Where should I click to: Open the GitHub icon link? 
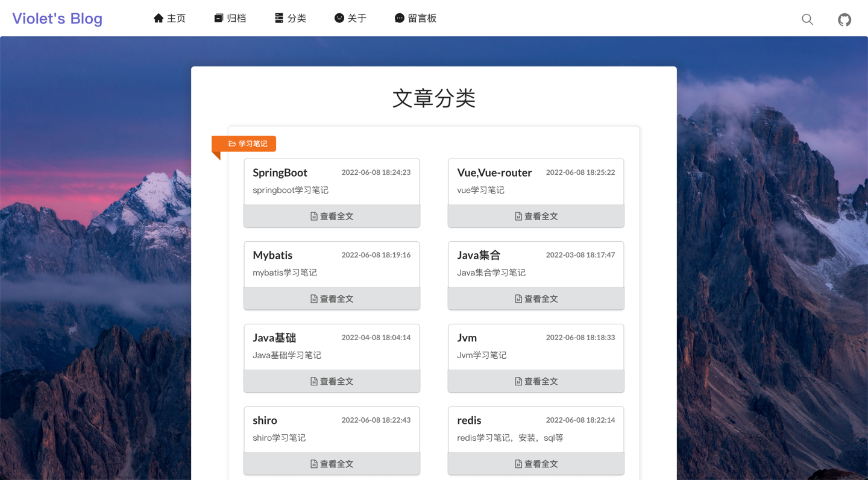(844, 19)
